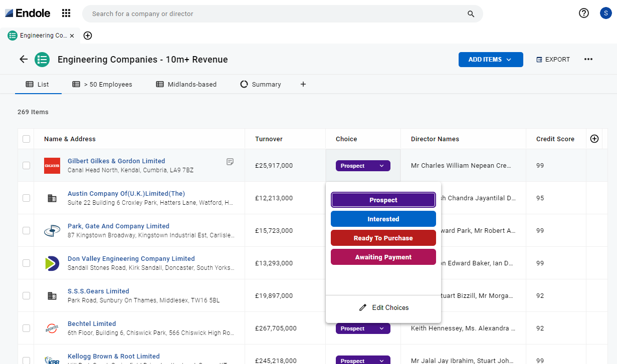
Task: Go back using the left arrow
Action: click(24, 60)
